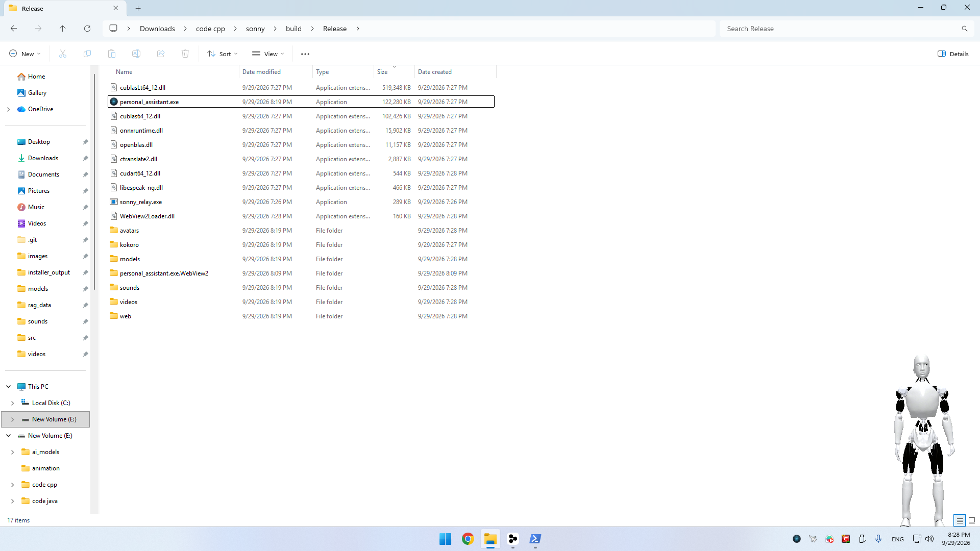Switch to details list view icon
Viewport: 980px width, 551px height.
[960, 520]
